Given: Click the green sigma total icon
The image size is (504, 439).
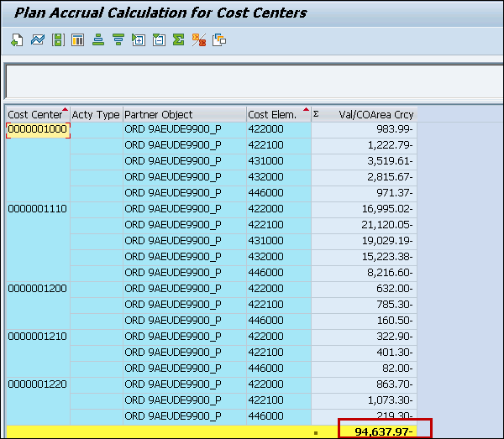Looking at the screenshot, I should coord(178,39).
